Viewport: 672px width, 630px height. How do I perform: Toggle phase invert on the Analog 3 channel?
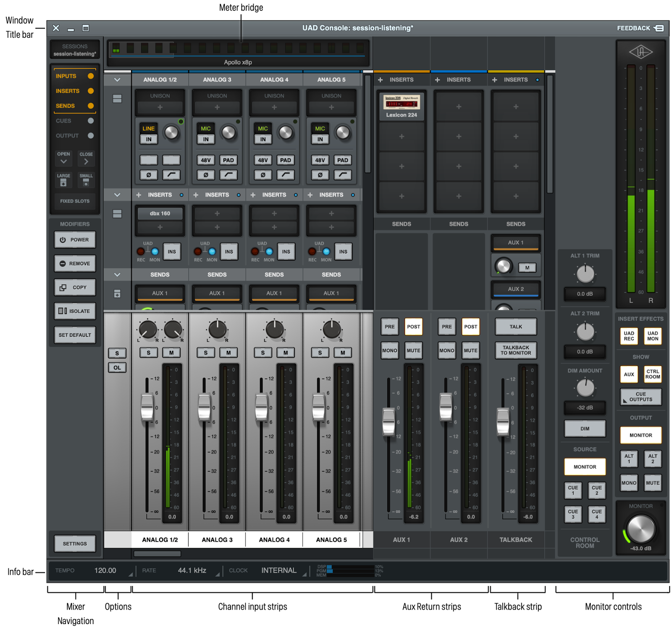(x=205, y=175)
